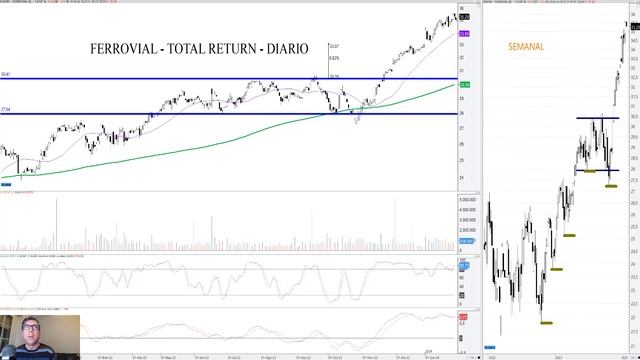This screenshot has height=360, width=640.
Task: Click the blue RSI value tag
Action: coord(464,266)
